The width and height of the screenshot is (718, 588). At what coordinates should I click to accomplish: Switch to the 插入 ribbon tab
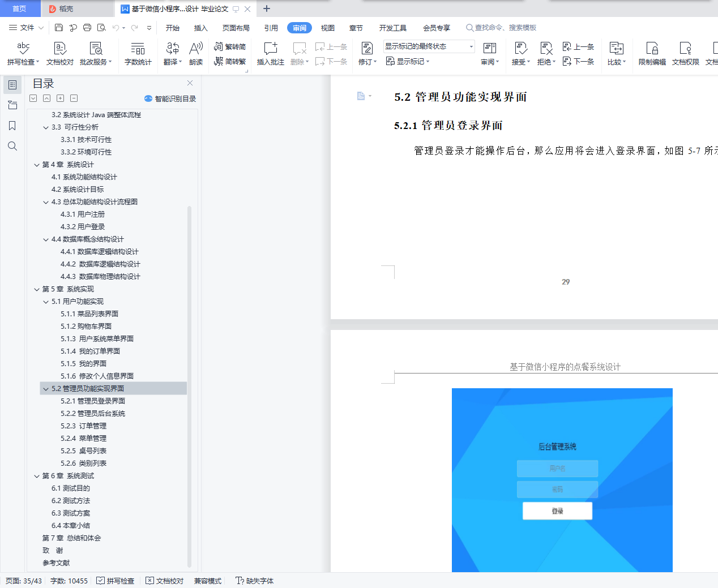(x=201, y=28)
